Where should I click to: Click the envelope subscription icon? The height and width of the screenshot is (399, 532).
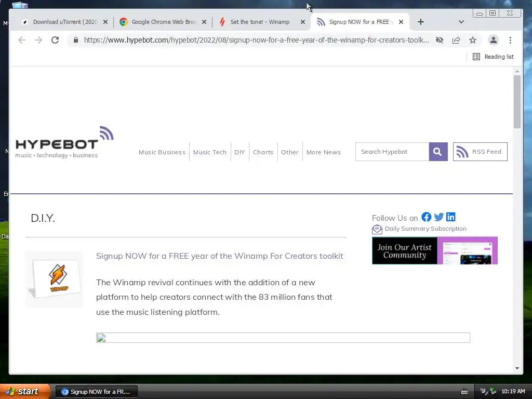377,230
